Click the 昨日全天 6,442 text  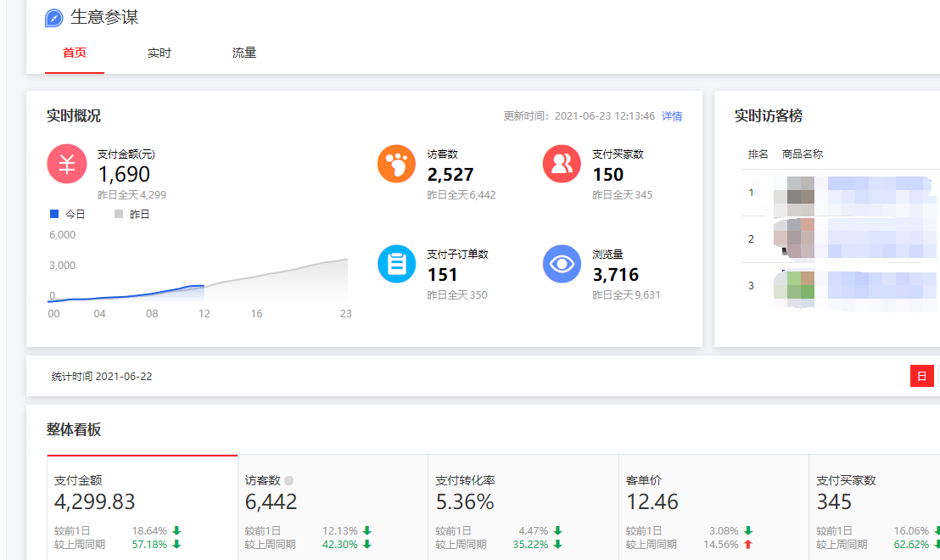[x=462, y=195]
